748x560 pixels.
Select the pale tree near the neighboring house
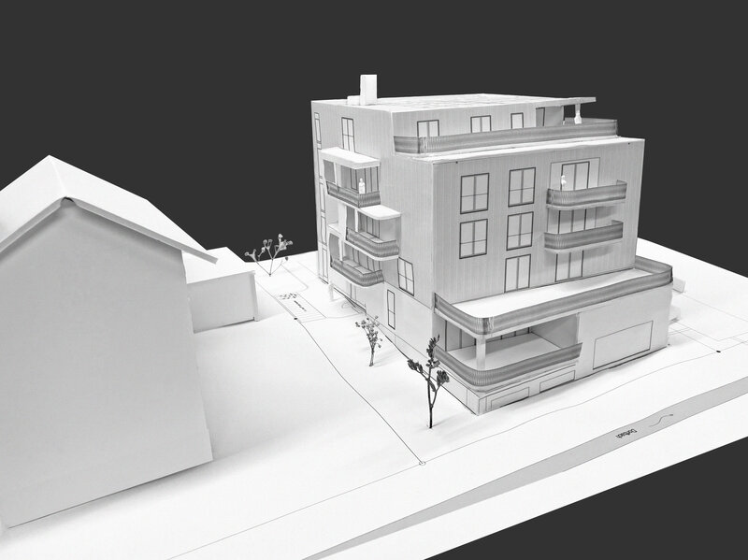(x=268, y=253)
